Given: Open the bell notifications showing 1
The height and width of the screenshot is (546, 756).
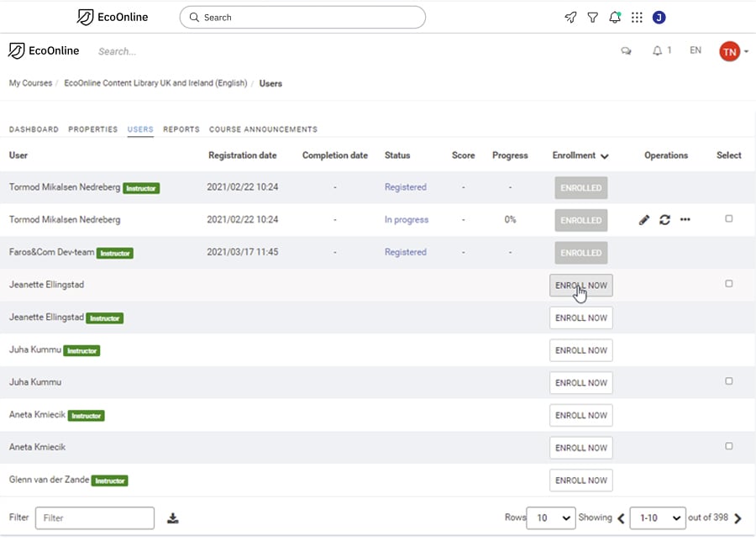Looking at the screenshot, I should 662,50.
